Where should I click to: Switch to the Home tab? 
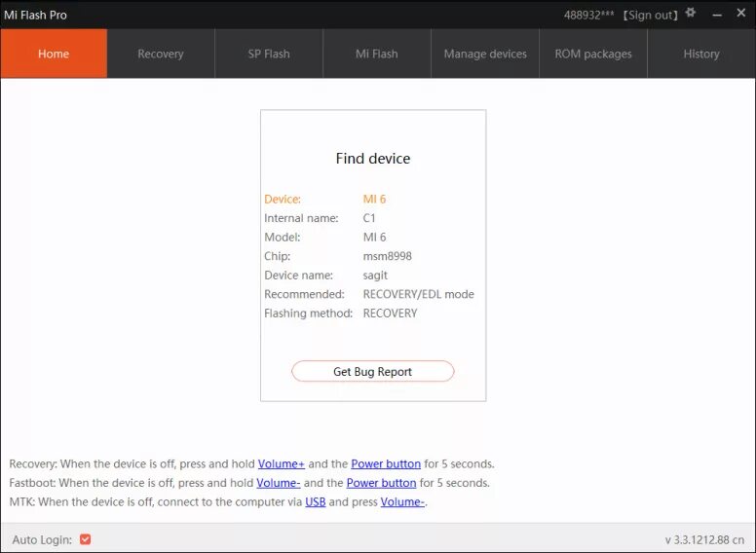[54, 54]
